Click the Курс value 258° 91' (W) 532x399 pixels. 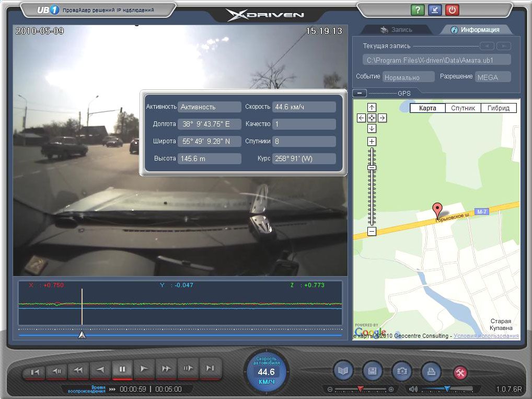click(x=304, y=158)
